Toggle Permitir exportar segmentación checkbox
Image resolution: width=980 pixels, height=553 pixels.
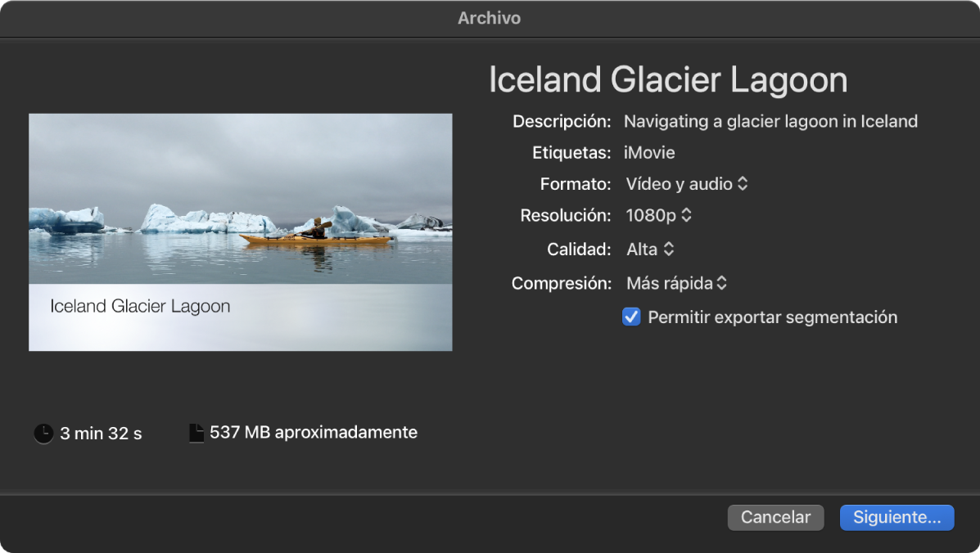pos(631,317)
